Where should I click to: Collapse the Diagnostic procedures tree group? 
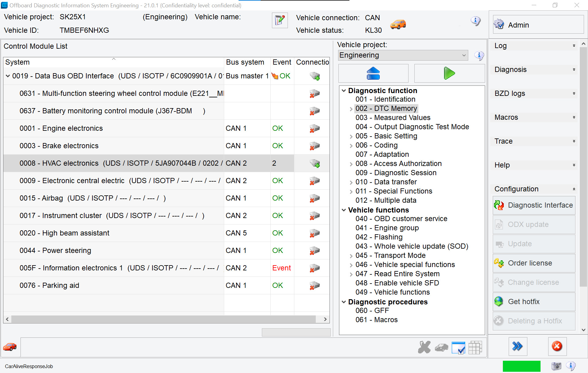344,302
